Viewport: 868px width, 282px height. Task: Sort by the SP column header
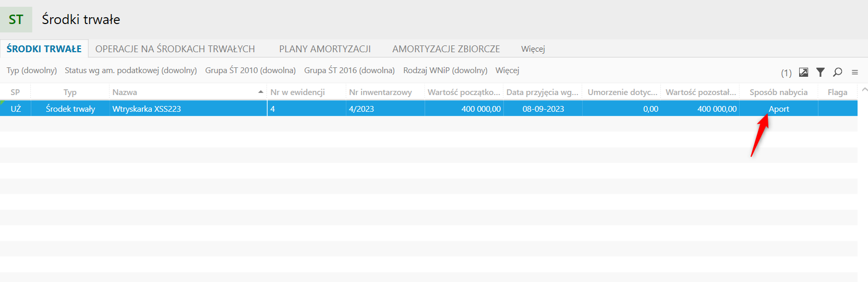click(x=15, y=92)
